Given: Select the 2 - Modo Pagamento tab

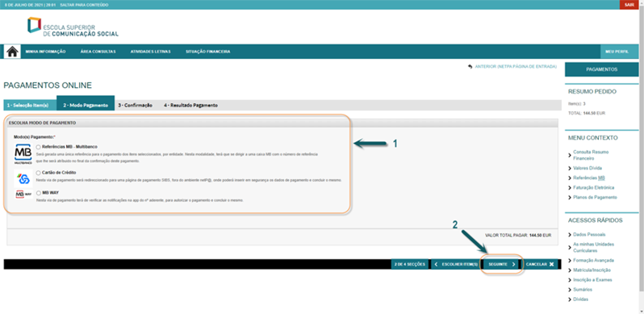Looking at the screenshot, I should [86, 103].
